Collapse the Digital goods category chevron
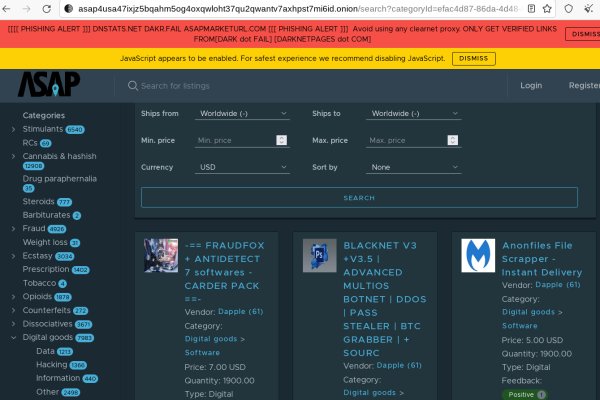Viewport: 600px width, 400px height. [13, 338]
